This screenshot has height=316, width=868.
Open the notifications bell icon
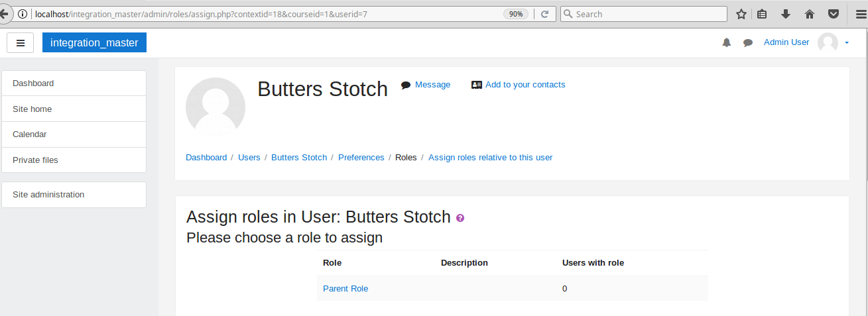pyautogui.click(x=727, y=42)
